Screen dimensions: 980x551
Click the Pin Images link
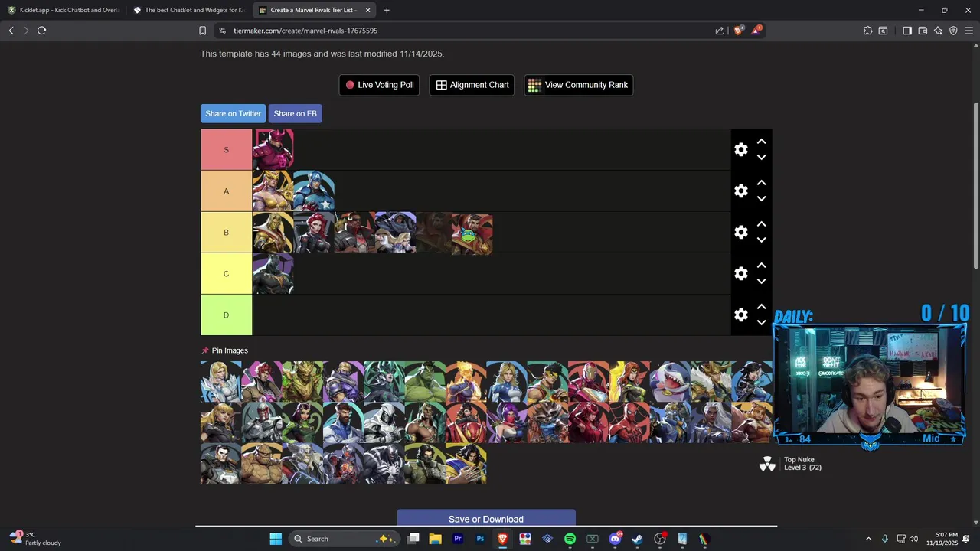tap(224, 350)
